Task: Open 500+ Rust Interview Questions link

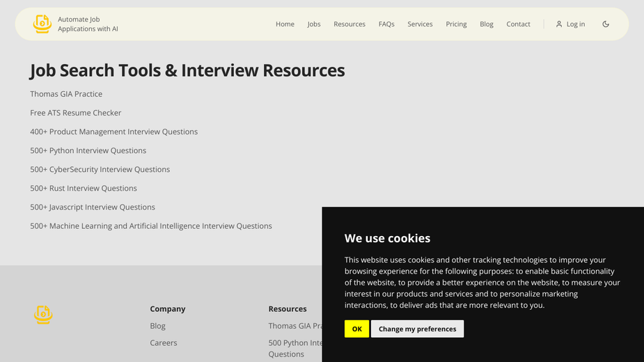Action: pos(84,188)
